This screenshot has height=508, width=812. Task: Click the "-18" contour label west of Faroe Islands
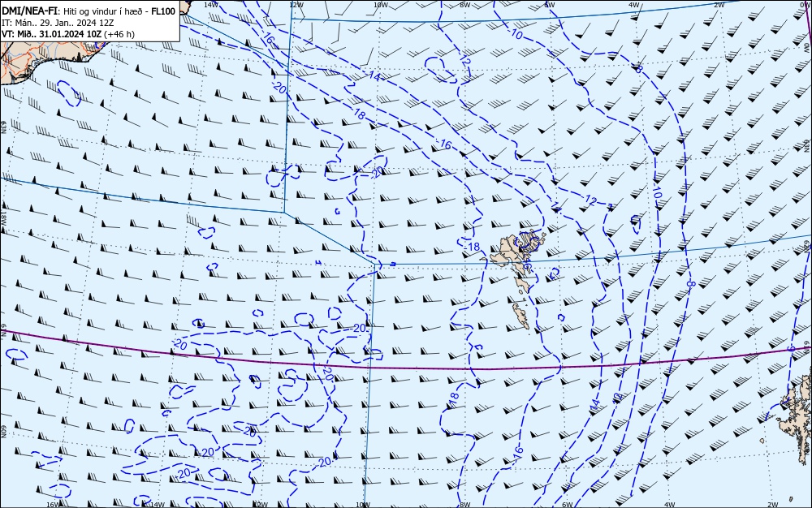pos(473,247)
